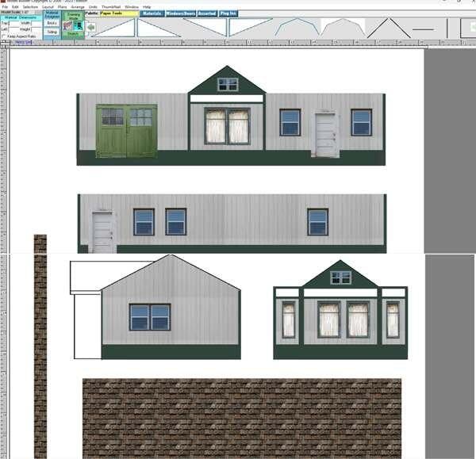
Task: Choose the horizontal line shape
Action: (424, 29)
